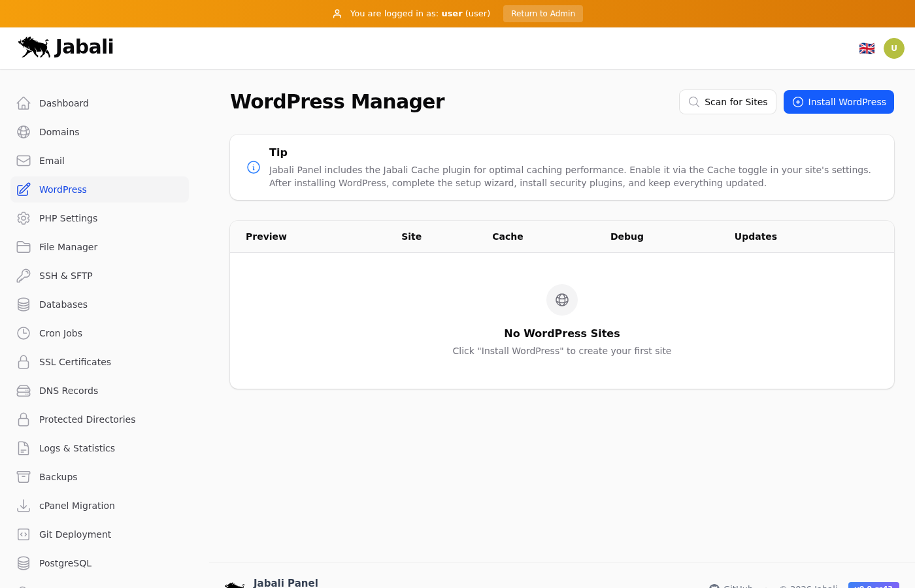The image size is (915, 588).
Task: Click Return to Admin button
Action: [542, 14]
